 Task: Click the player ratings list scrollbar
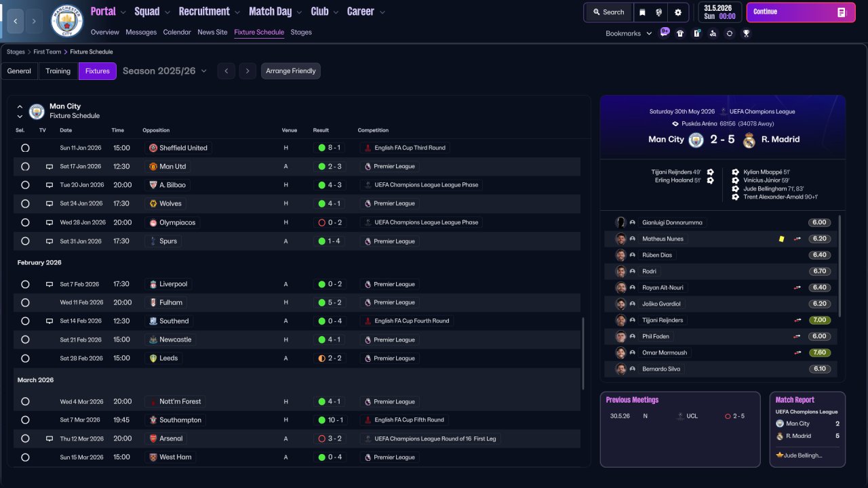pos(840,266)
